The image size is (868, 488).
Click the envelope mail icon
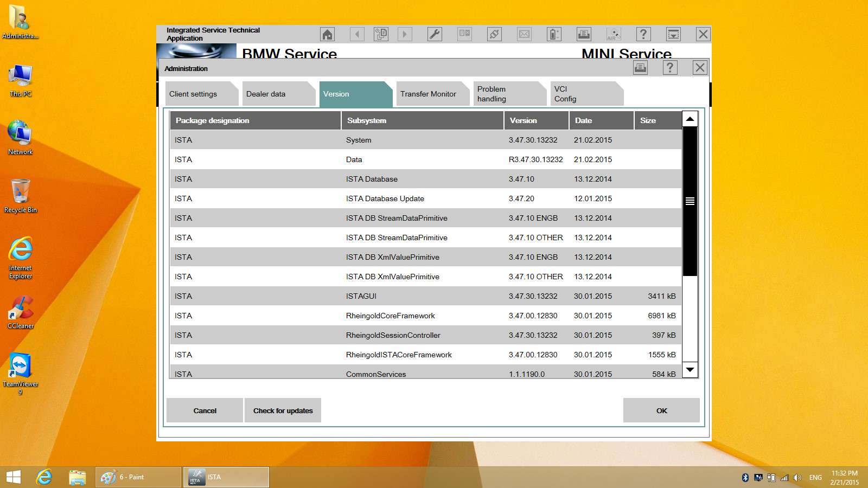[524, 34]
